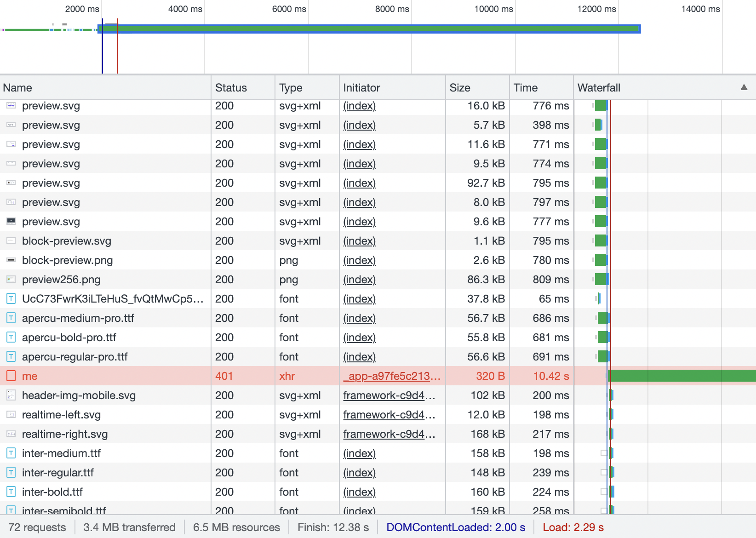Click font icon of apercu-bold-pro.ttf
This screenshot has height=538, width=756.
pyautogui.click(x=11, y=337)
